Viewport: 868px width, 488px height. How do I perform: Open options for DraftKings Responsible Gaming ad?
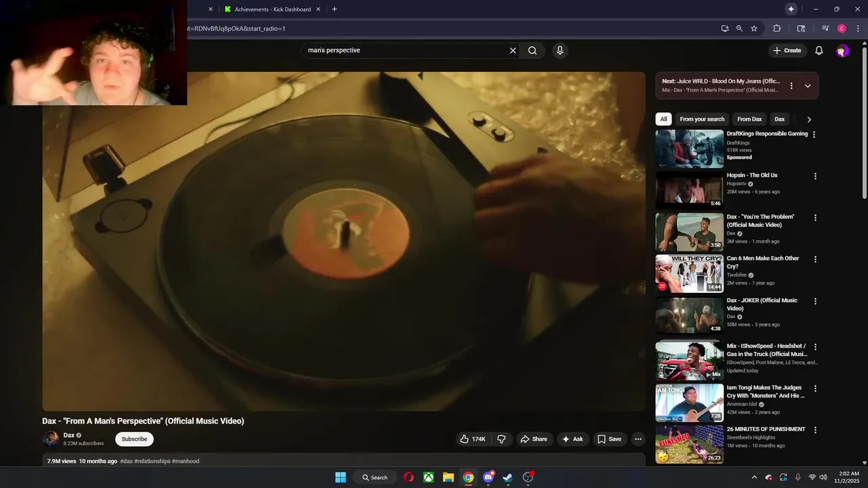(x=814, y=134)
